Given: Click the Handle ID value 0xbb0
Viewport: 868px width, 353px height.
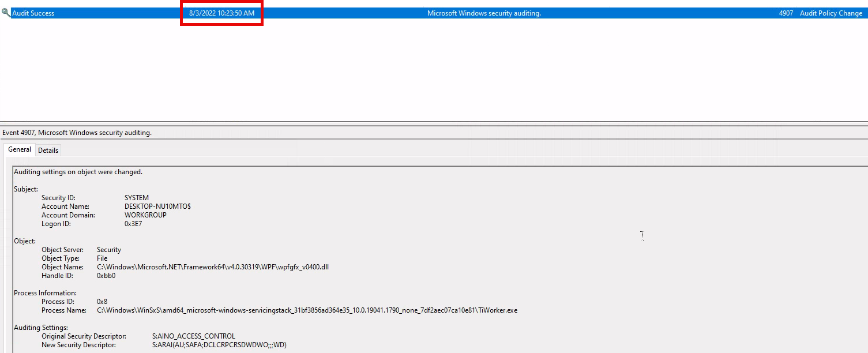Looking at the screenshot, I should click(x=106, y=276).
